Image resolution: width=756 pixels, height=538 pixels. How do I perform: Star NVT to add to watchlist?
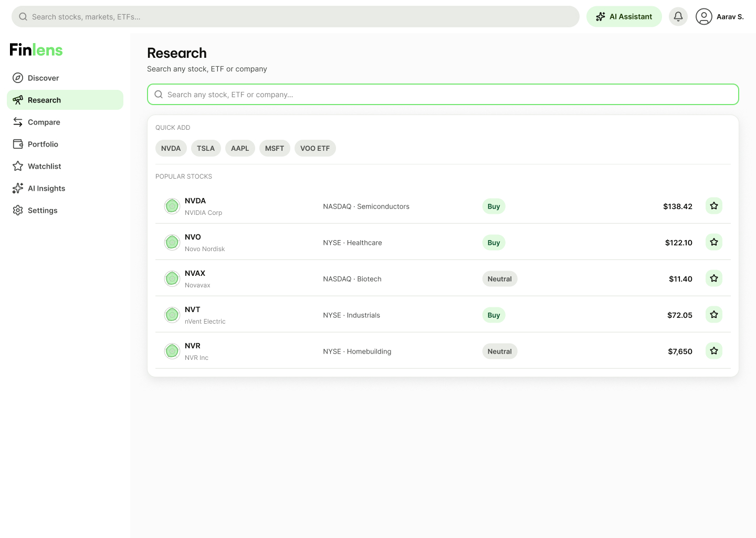point(714,315)
